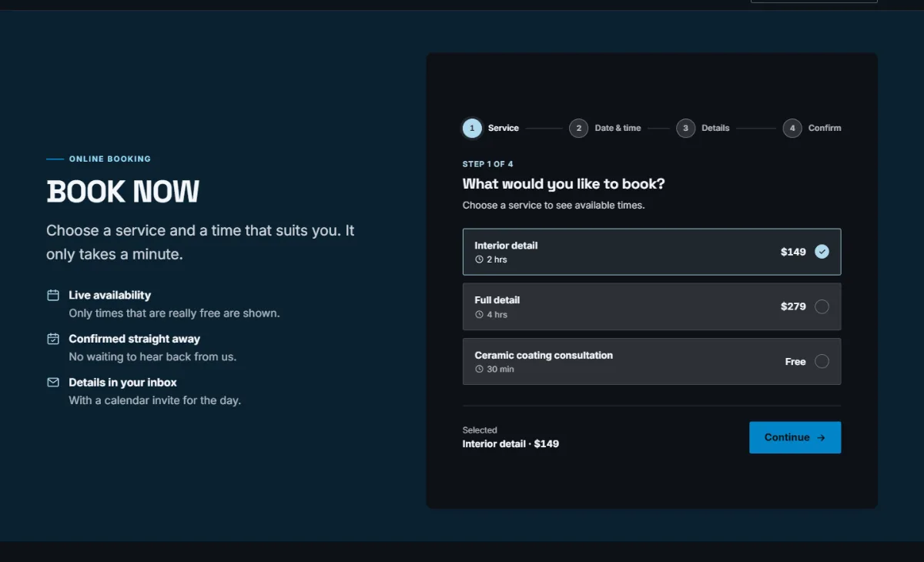The image size is (924, 562).
Task: Click 'No waiting to hear back from us.'
Action: click(152, 357)
